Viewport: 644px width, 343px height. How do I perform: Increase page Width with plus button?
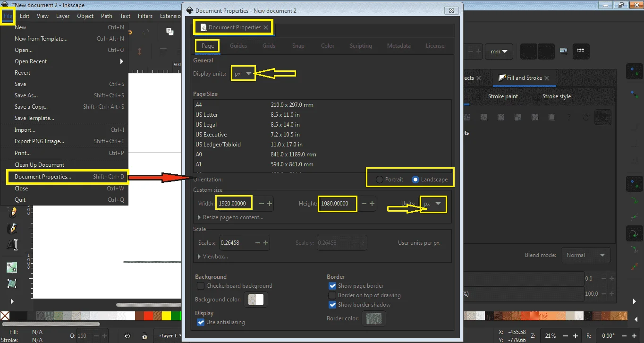pyautogui.click(x=270, y=204)
